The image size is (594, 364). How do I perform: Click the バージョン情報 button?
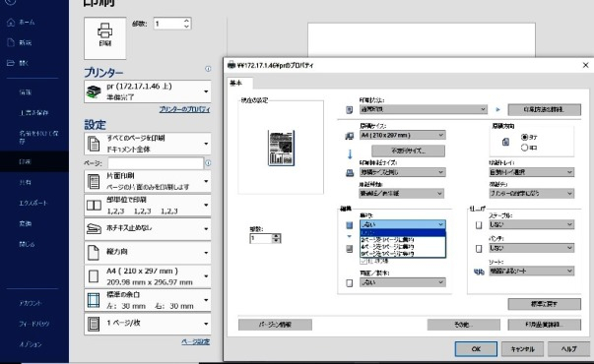click(275, 325)
